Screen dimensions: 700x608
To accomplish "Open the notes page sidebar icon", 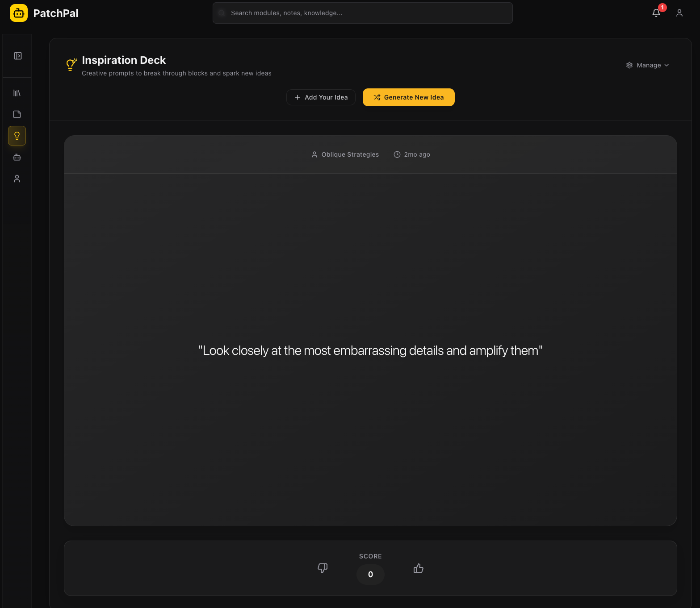I will tap(17, 114).
